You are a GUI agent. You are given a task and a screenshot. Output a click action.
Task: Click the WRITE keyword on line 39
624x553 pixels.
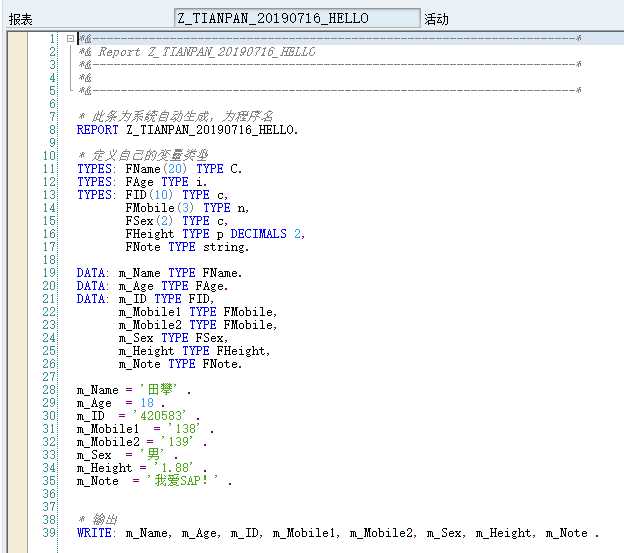(94, 533)
